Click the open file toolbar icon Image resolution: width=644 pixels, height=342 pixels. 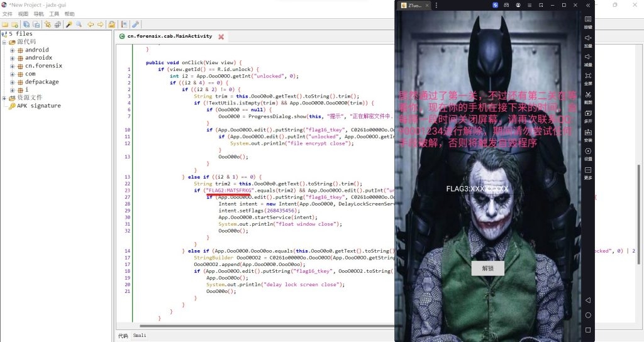(5, 25)
